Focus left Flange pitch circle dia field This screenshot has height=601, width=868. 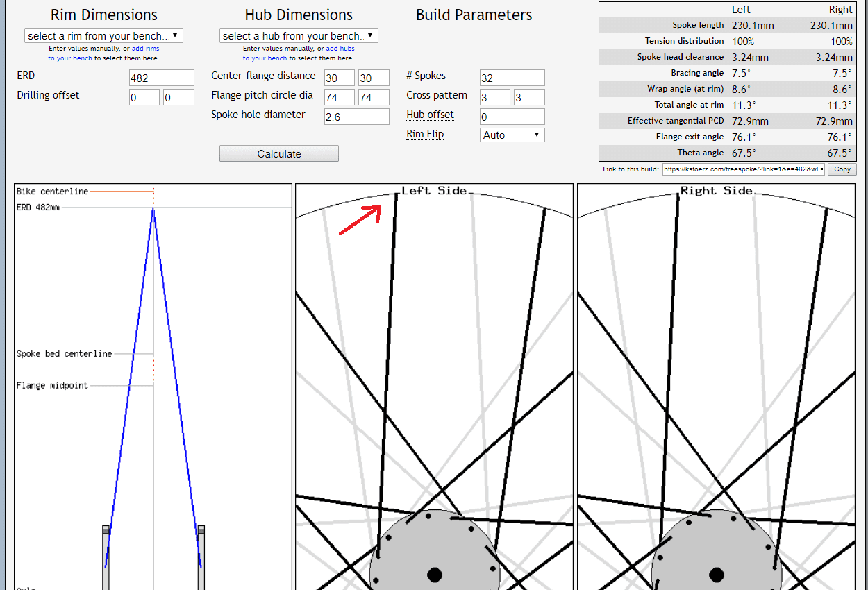339,97
